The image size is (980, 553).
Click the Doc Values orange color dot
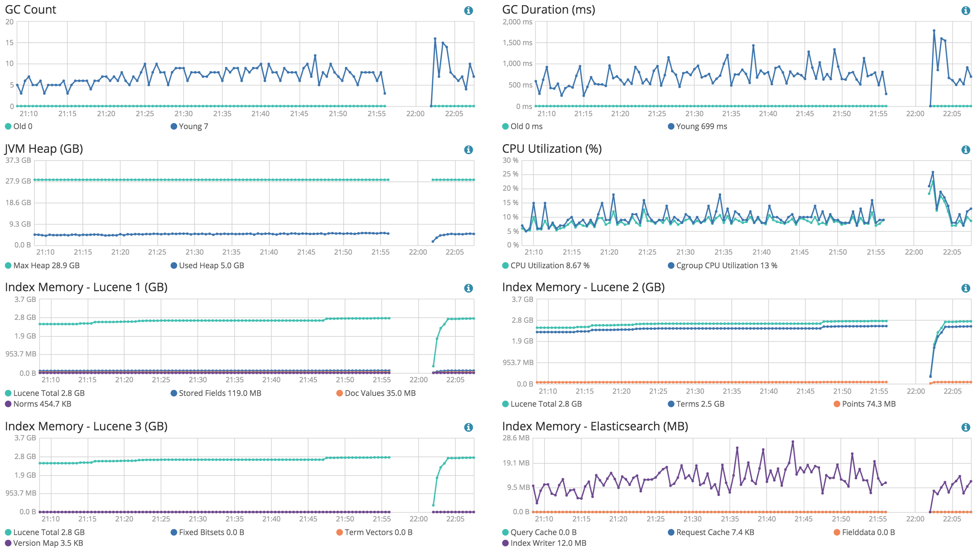[x=340, y=393]
